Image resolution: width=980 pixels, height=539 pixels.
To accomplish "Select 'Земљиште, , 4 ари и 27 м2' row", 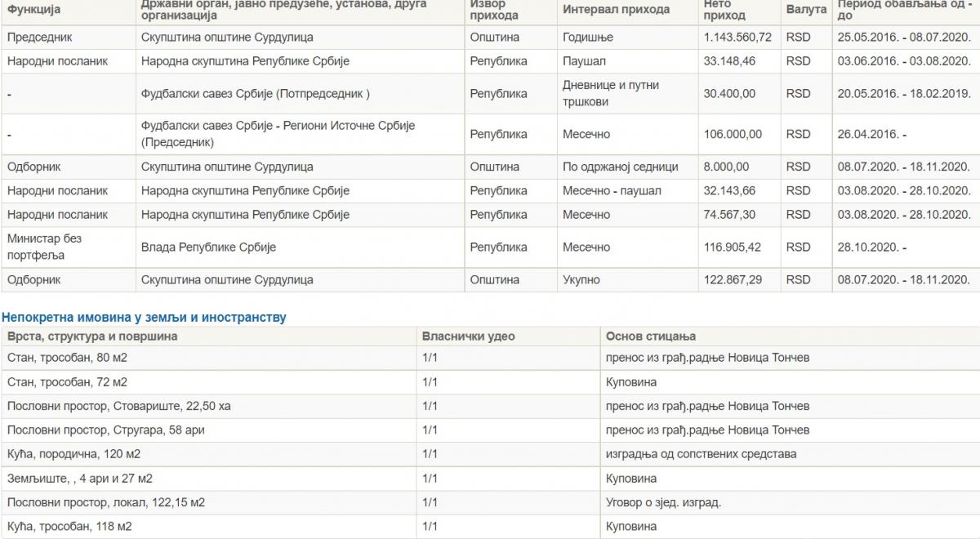I will click(x=490, y=479).
